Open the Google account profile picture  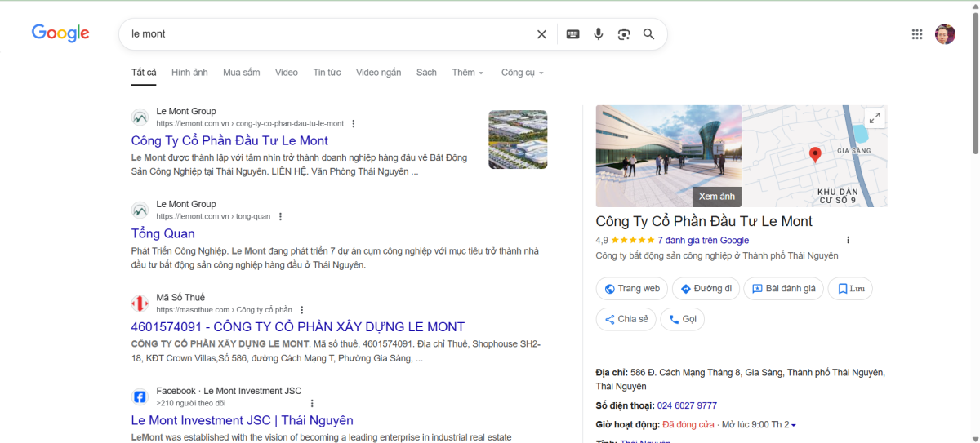tap(945, 34)
